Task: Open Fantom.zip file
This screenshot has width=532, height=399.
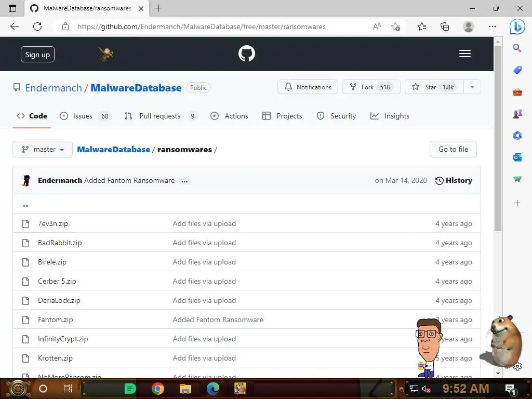Action: pos(55,320)
